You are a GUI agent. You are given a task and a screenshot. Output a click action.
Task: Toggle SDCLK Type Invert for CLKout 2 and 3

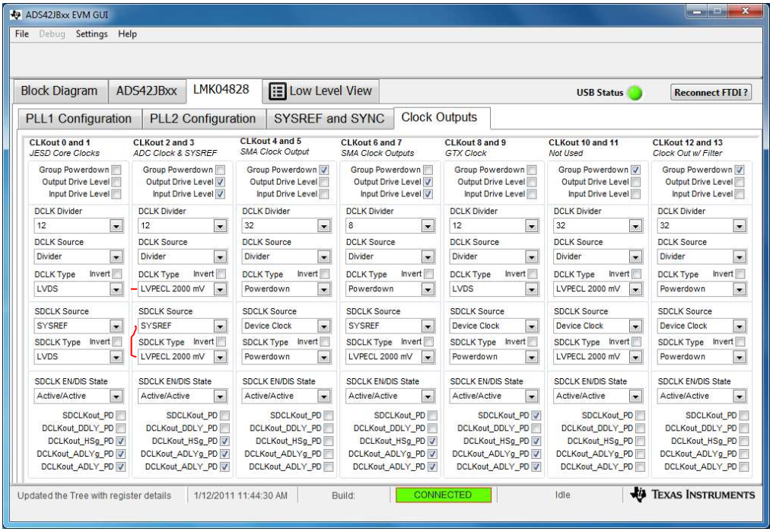221,342
